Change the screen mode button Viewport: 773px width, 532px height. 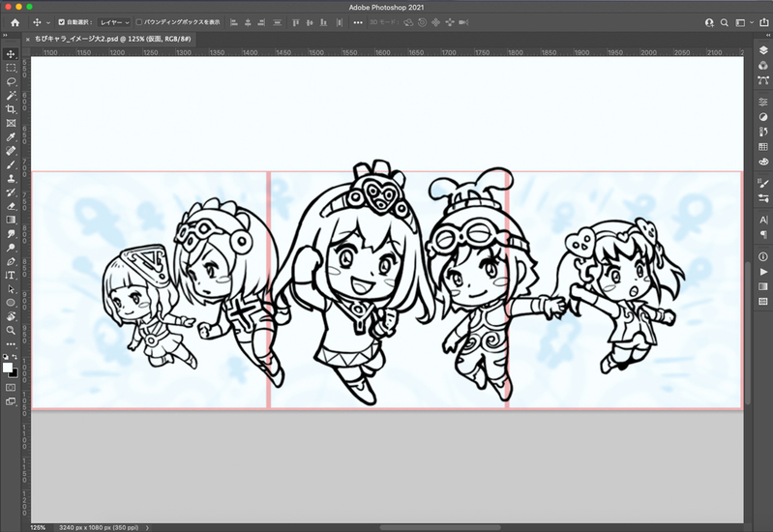11,401
